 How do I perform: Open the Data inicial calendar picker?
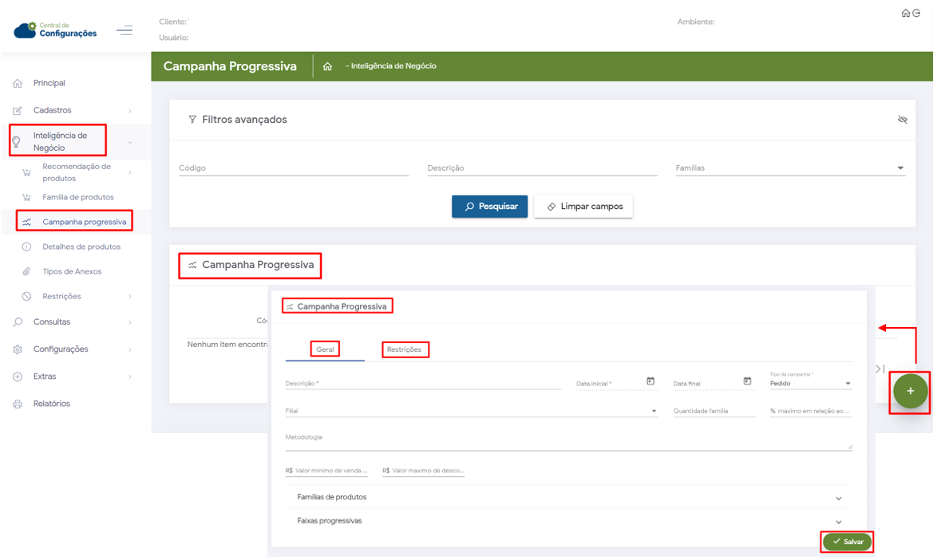[650, 381]
